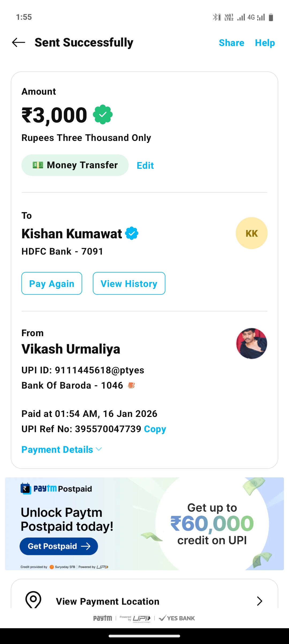Edit the Money Transfer tag
This screenshot has width=289, height=644.
coord(145,166)
